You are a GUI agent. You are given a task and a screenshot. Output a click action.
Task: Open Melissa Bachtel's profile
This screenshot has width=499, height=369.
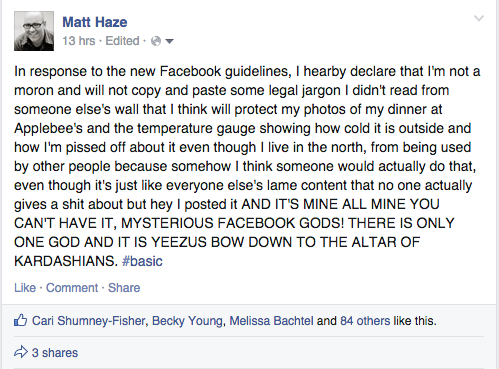pos(271,321)
